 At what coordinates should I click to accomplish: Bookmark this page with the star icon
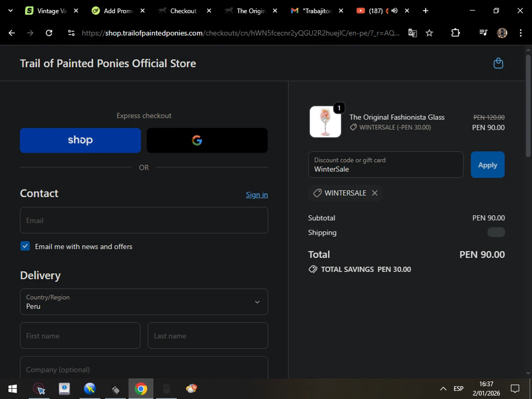click(429, 33)
